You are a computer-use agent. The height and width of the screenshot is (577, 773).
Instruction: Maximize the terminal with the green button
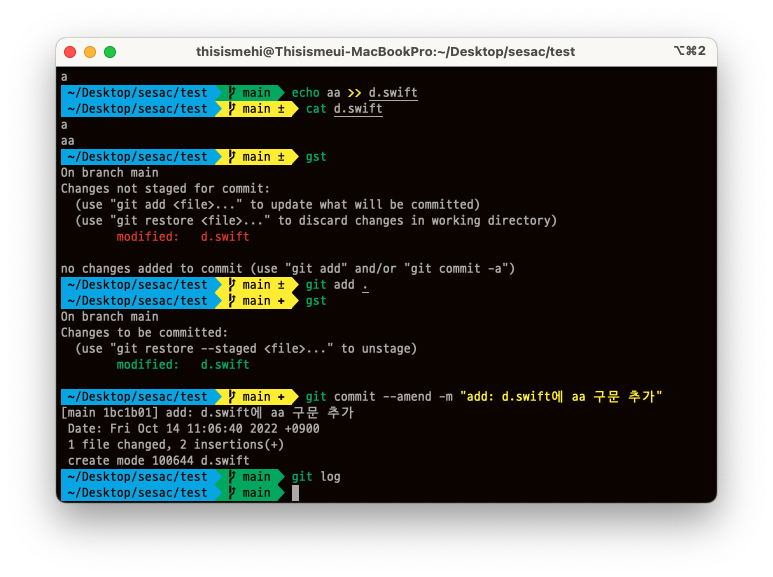click(110, 52)
